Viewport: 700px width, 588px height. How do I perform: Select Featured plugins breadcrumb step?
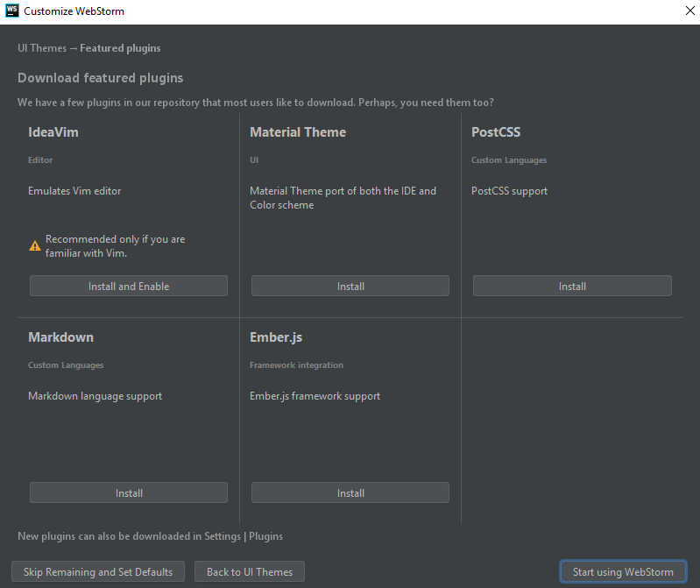[x=120, y=48]
